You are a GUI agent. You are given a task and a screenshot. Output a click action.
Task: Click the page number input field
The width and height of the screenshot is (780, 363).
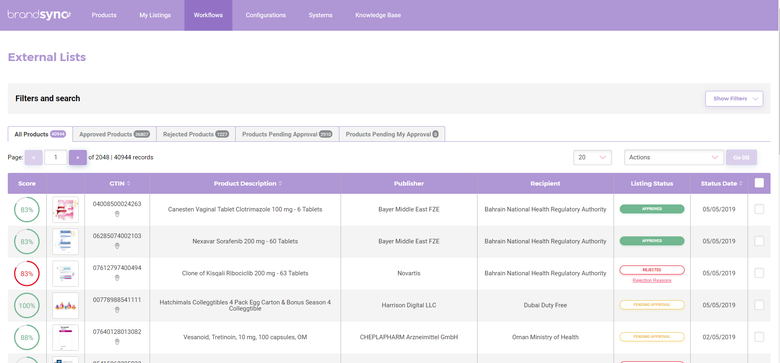(x=56, y=157)
